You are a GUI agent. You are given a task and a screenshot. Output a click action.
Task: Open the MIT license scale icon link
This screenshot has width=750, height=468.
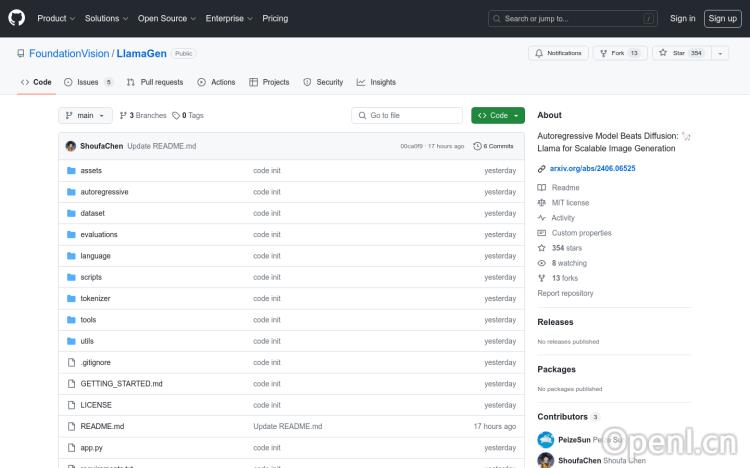[542, 202]
